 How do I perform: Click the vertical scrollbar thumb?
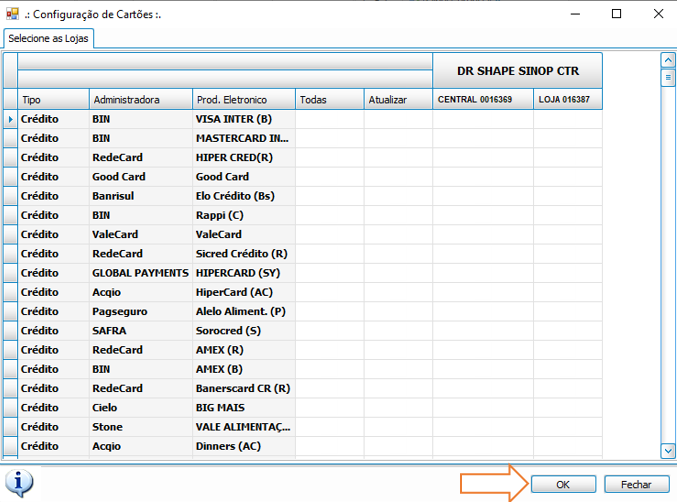(668, 78)
